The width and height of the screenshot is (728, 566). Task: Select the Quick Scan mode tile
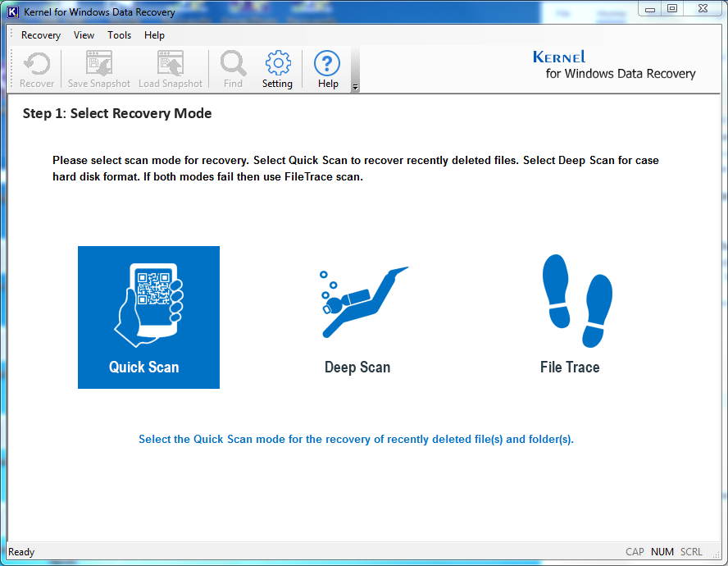click(148, 317)
